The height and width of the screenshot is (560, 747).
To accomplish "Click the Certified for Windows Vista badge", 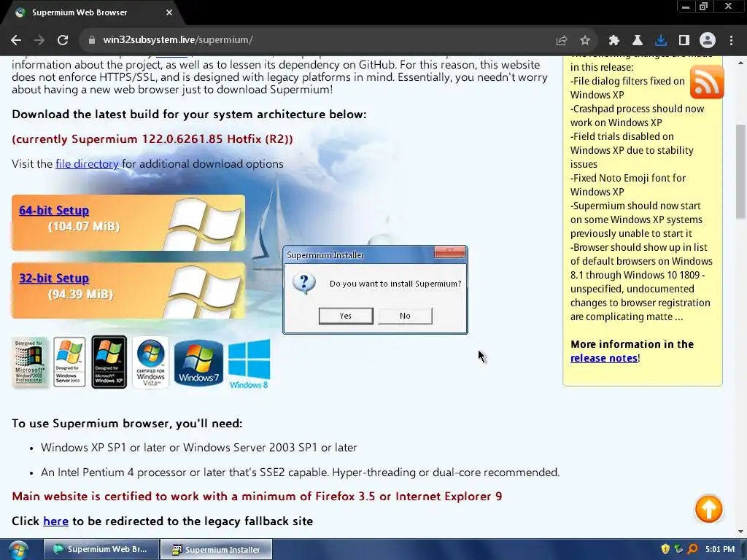I will (150, 363).
